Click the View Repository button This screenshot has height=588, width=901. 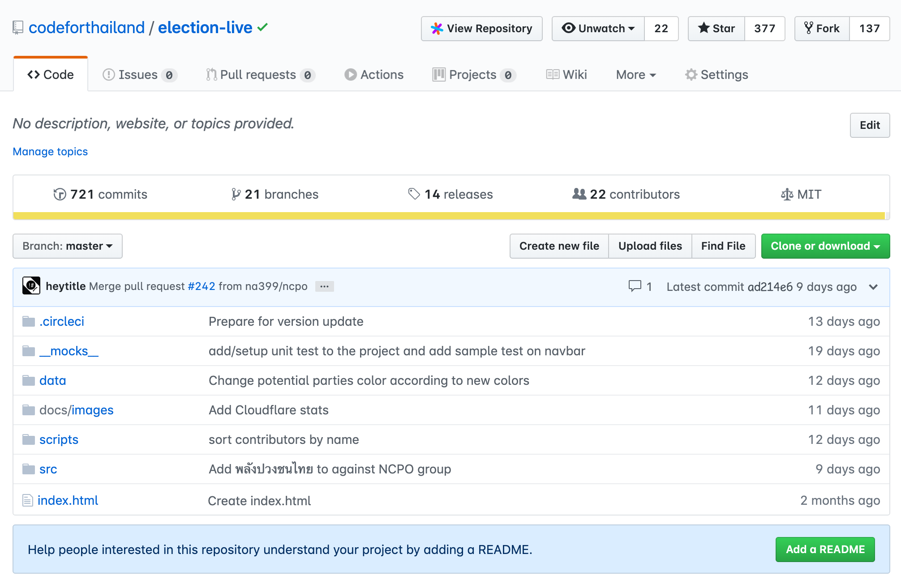point(482,29)
